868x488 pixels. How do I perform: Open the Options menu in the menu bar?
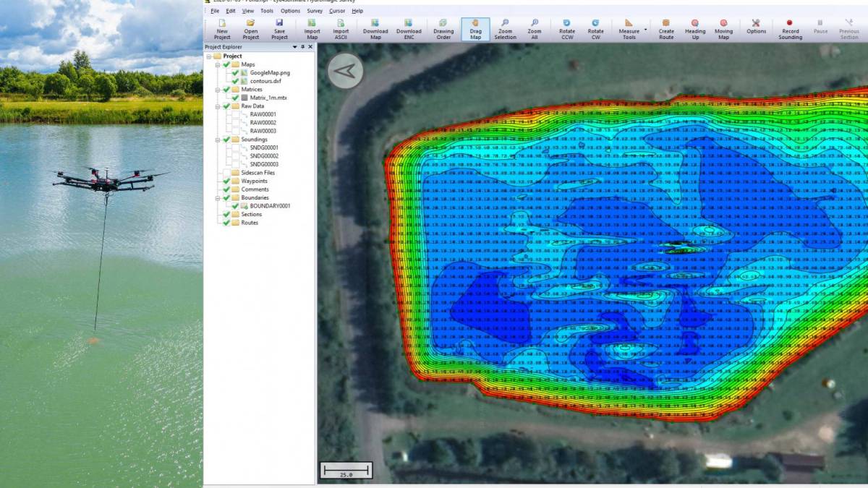(290, 12)
